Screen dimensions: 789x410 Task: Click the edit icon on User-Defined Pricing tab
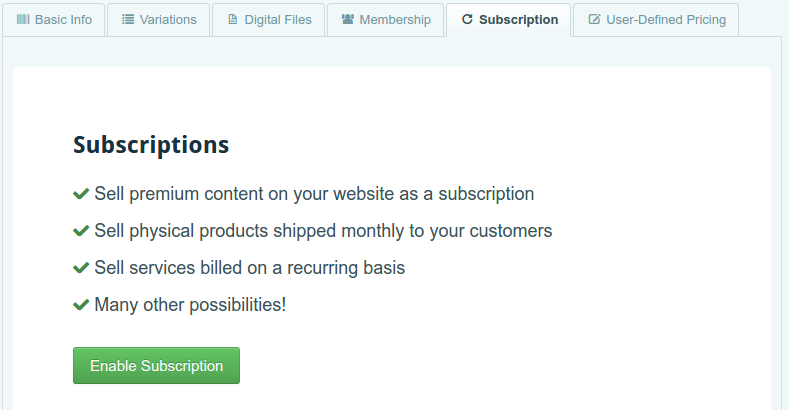click(594, 20)
